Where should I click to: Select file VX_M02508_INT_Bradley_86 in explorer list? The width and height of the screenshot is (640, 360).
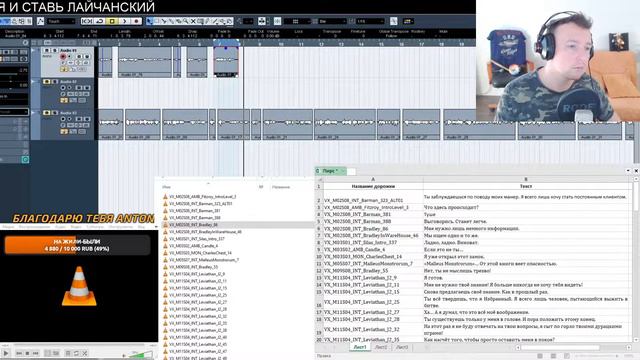tap(194, 225)
